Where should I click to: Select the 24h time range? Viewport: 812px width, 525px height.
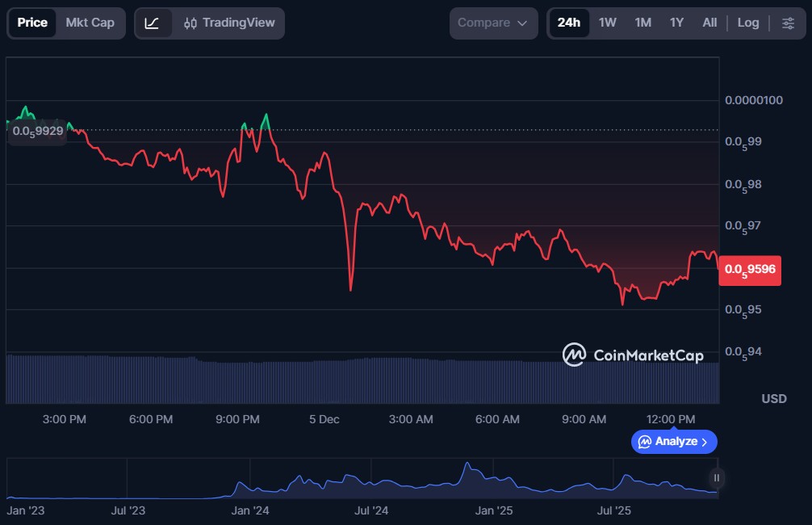click(568, 23)
